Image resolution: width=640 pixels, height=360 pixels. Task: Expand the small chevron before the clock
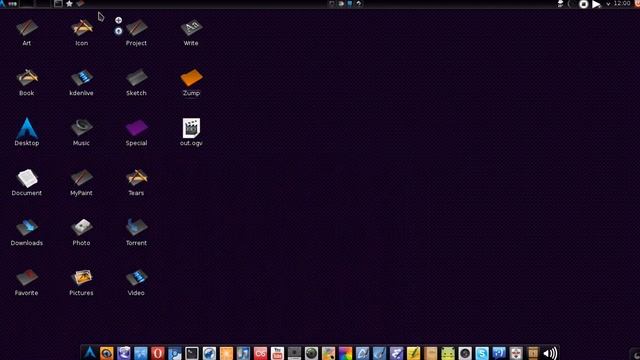(x=609, y=4)
